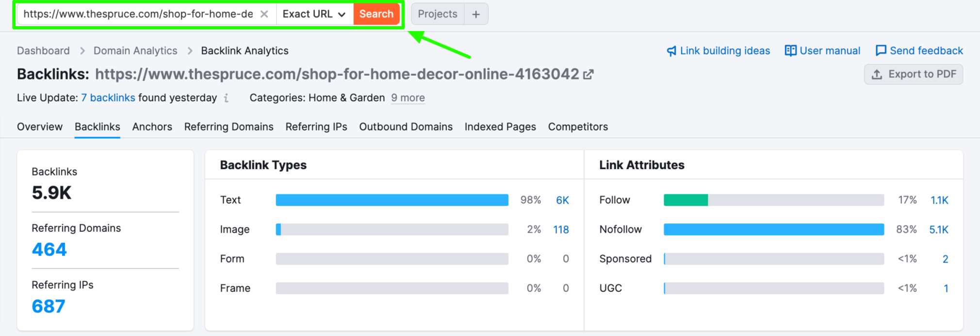Open the 1 UGC links count
The height and width of the screenshot is (336, 980).
click(x=946, y=288)
